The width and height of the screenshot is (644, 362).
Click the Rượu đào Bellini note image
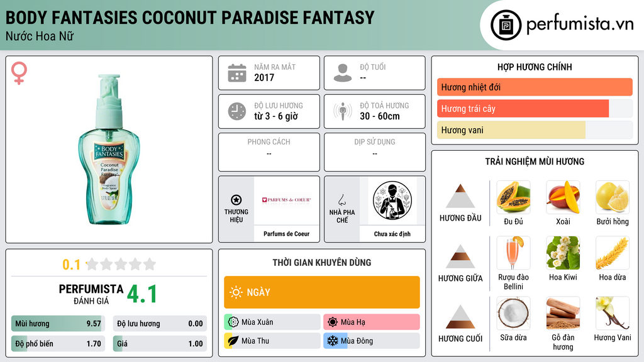(x=513, y=253)
